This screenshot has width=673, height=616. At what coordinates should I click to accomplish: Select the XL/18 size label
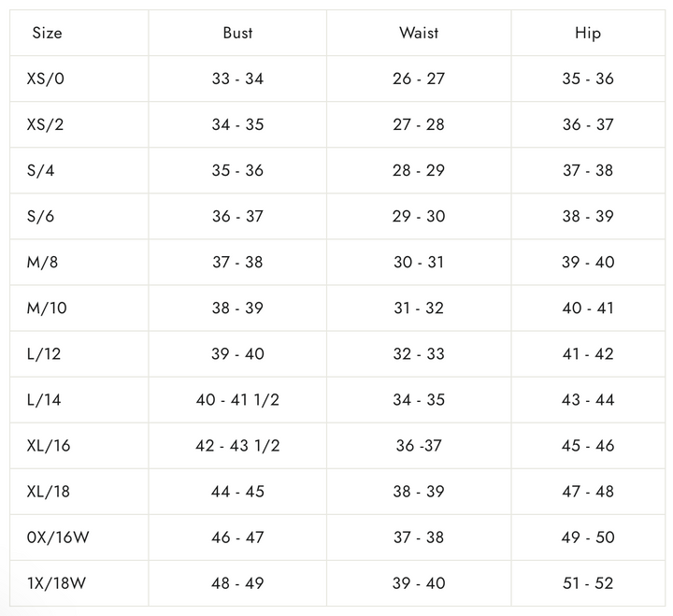[49, 491]
